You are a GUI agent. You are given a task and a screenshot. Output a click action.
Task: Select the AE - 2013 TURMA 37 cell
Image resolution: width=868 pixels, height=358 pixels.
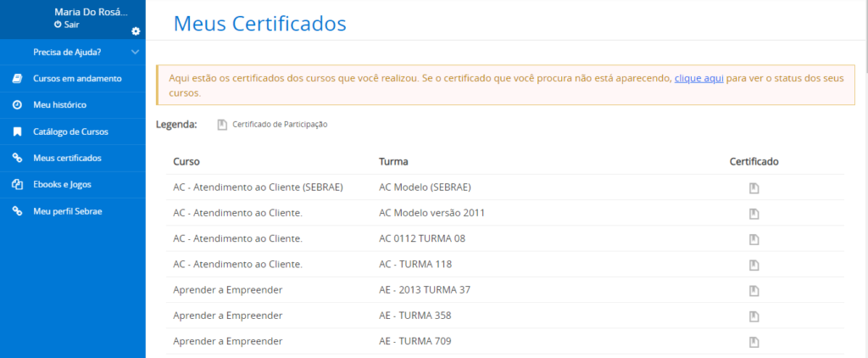[425, 290]
